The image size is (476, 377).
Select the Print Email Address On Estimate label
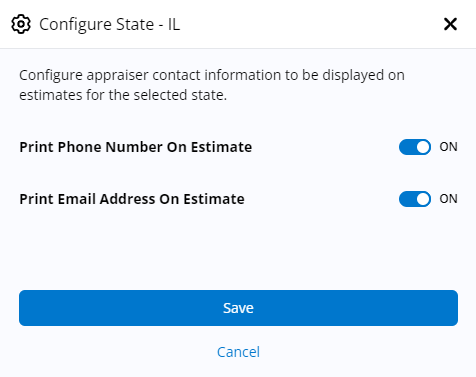pyautogui.click(x=132, y=199)
